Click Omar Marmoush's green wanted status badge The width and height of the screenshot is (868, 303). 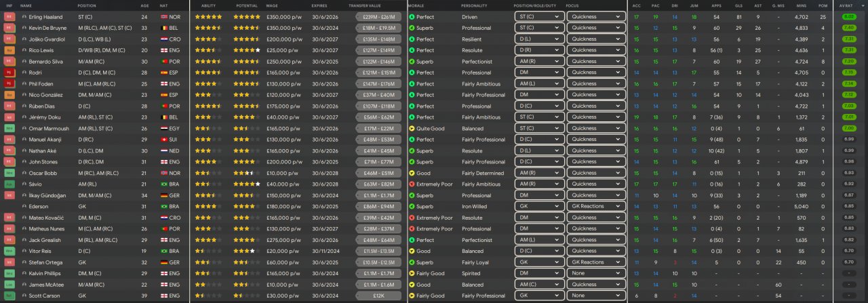(x=9, y=128)
